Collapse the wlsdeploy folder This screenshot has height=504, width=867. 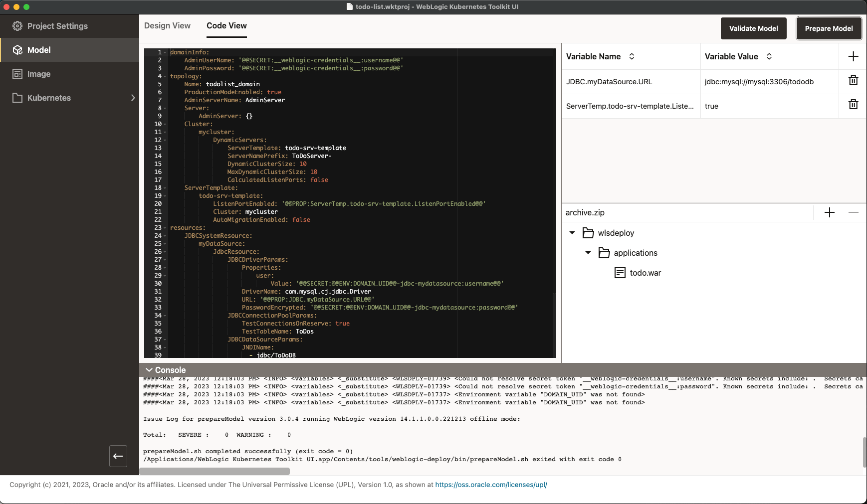[571, 233]
